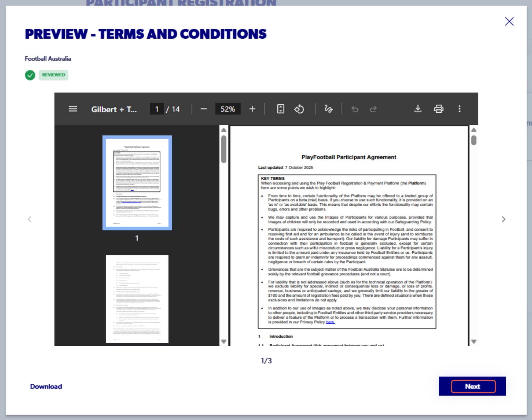Click the green reviewed checkmark icon
Screen dimensions: 532x420
30,75
